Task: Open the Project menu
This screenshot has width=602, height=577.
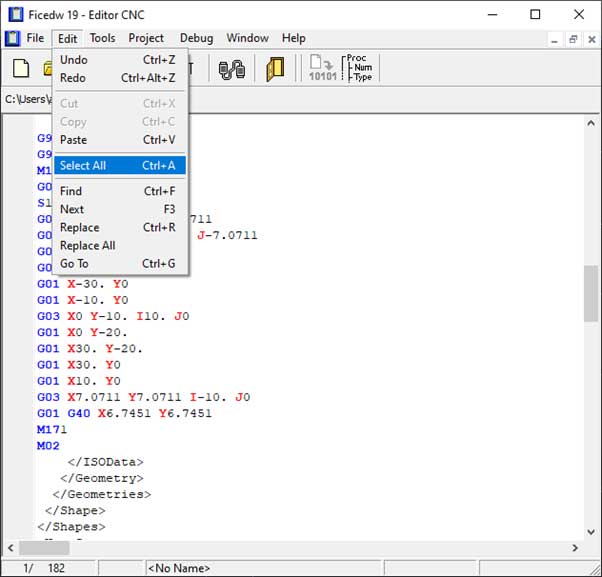Action: click(146, 39)
